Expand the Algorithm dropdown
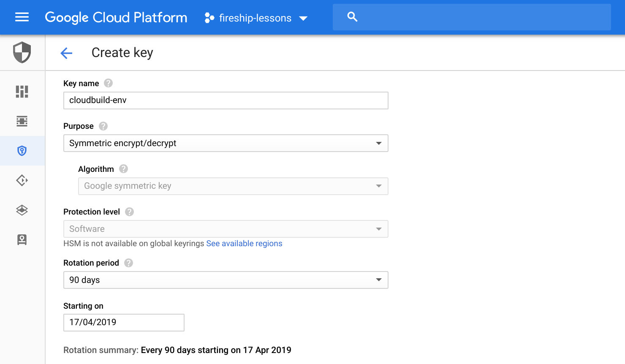625x364 pixels. click(x=233, y=186)
